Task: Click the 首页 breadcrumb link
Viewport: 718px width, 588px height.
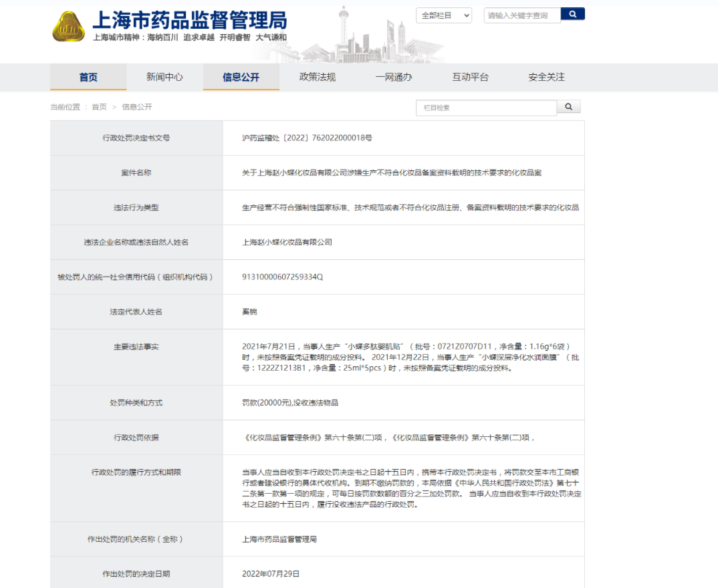Action: pos(100,107)
